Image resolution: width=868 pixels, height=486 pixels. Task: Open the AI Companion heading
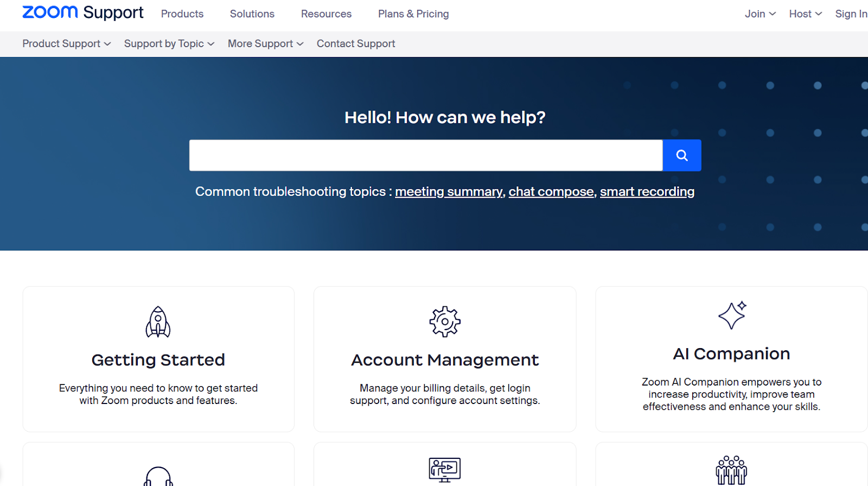[731, 354]
